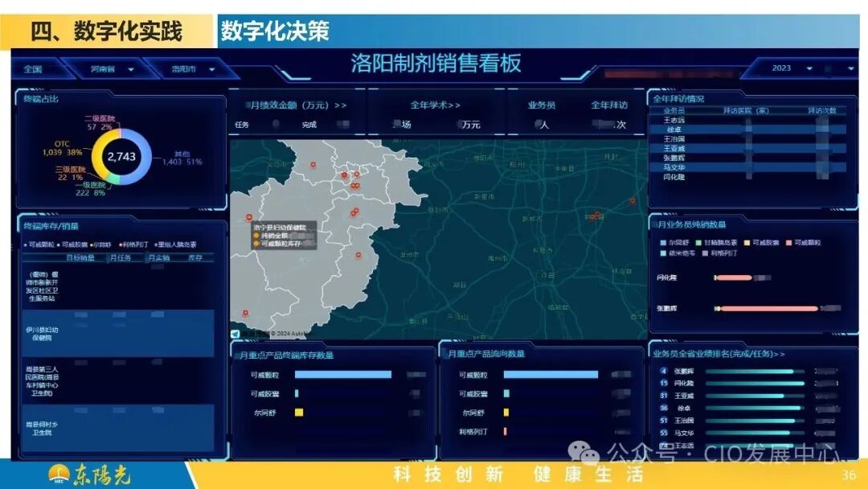868x489 pixels.
Task: Open the 洛阳市 city dropdown
Action: (192, 69)
